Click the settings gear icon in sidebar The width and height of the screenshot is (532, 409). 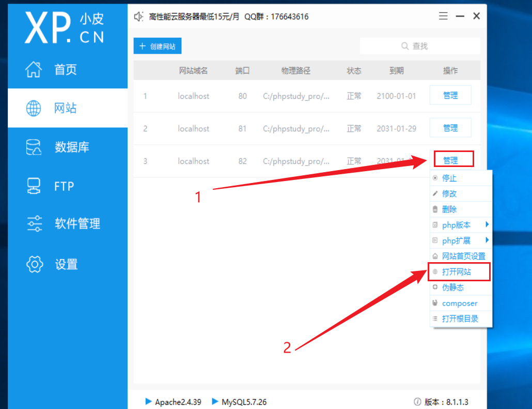pyautogui.click(x=35, y=264)
